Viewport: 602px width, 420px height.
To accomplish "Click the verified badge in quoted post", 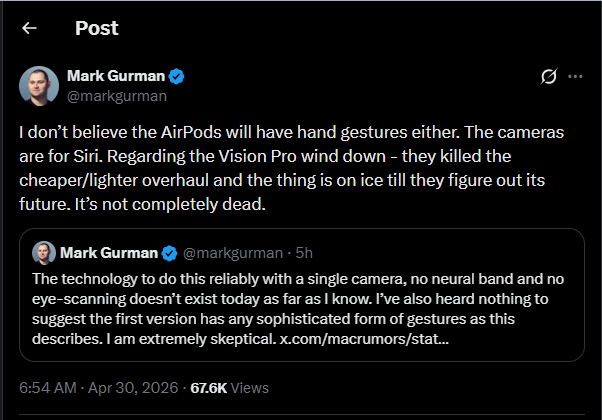I will tap(169, 252).
